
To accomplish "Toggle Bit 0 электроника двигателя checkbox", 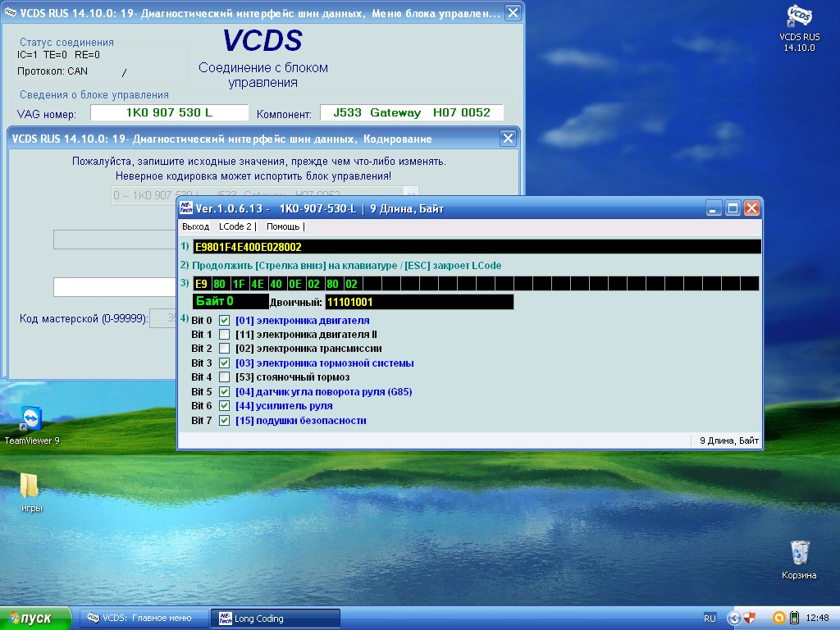I will pyautogui.click(x=225, y=321).
